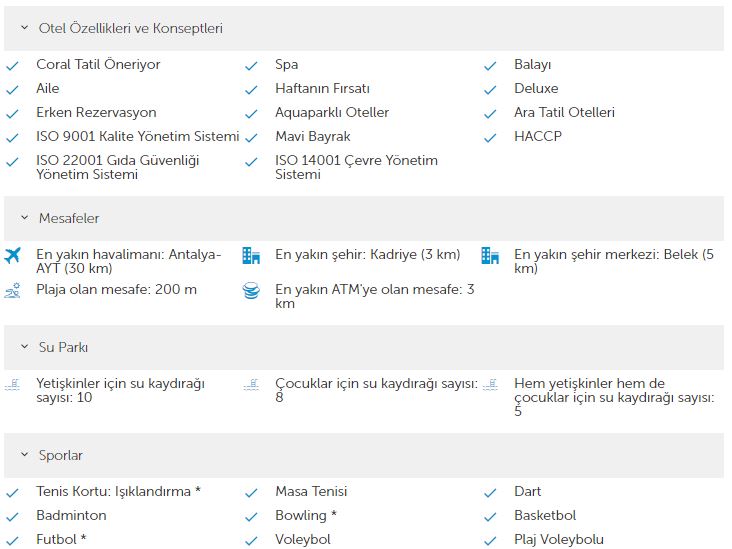Click checkmark beside Balayı

click(x=490, y=66)
